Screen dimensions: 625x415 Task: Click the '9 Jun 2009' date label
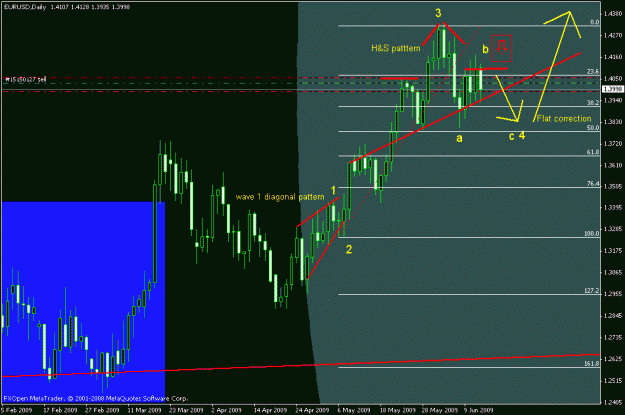click(x=478, y=410)
